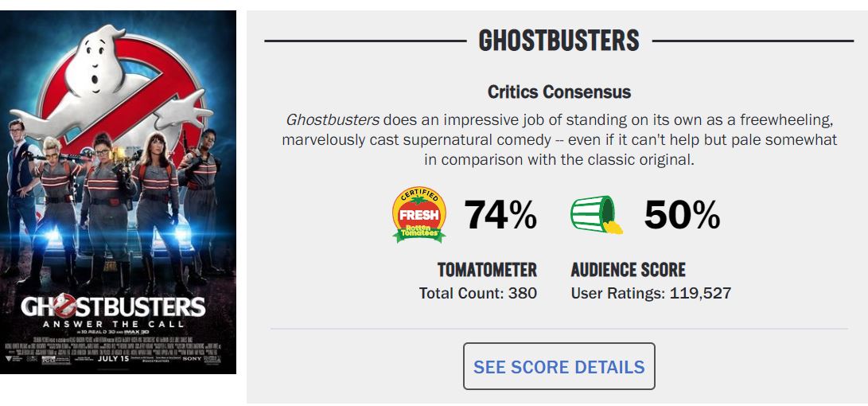
Task: Click the 74% Tomatometer score
Action: coord(500,215)
